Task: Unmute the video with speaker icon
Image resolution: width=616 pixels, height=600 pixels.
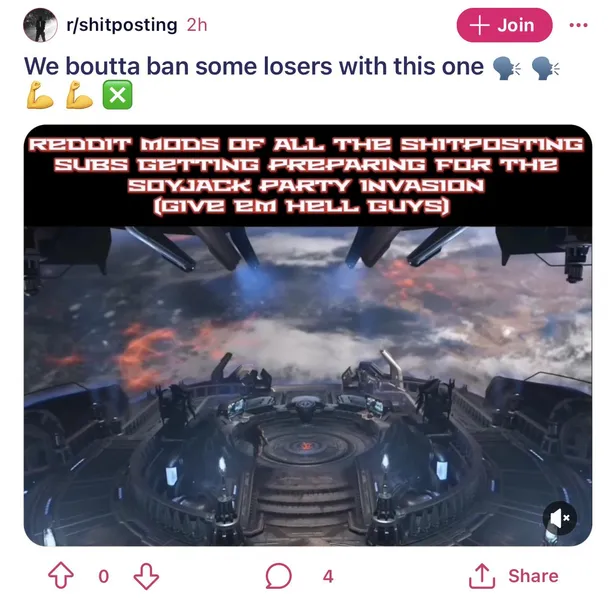Action: (x=560, y=518)
